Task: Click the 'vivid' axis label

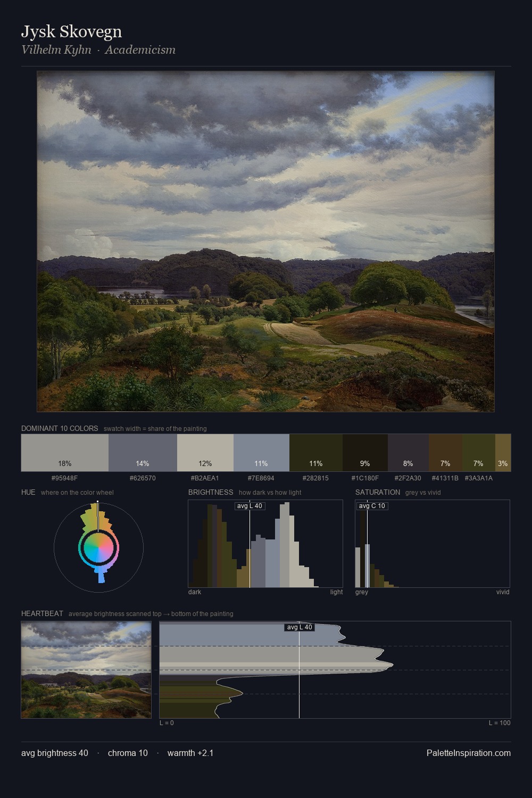Action: (503, 592)
